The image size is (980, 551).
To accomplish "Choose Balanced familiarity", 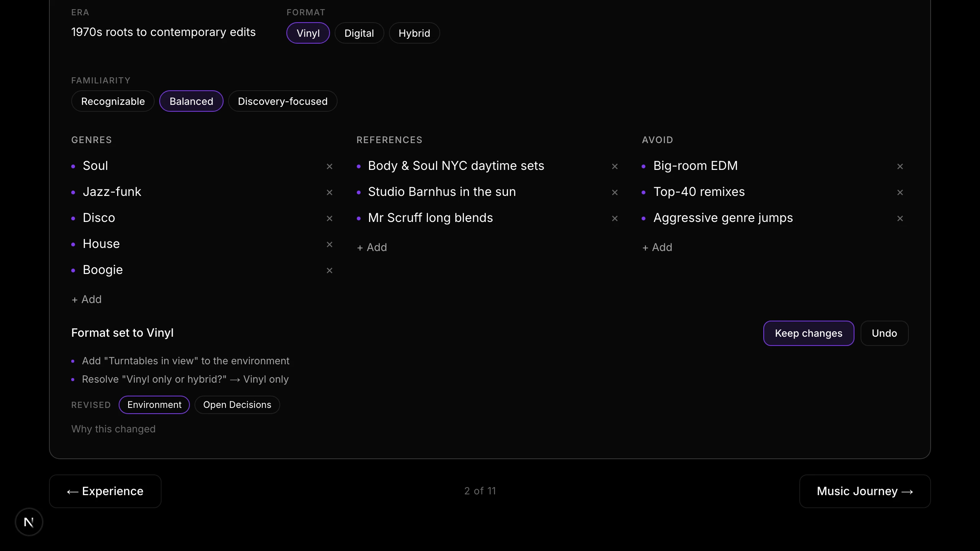I will 191,101.
